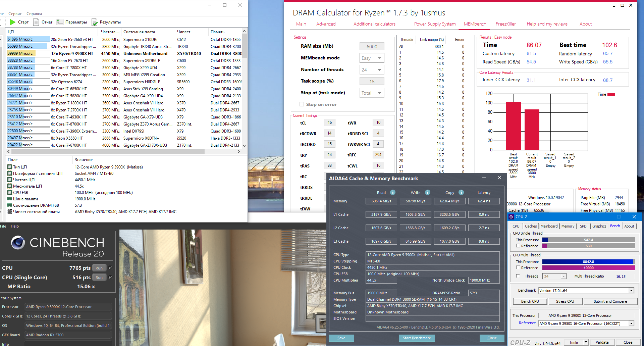Click the green Старт play icon
This screenshot has width=644, height=346.
(x=13, y=22)
